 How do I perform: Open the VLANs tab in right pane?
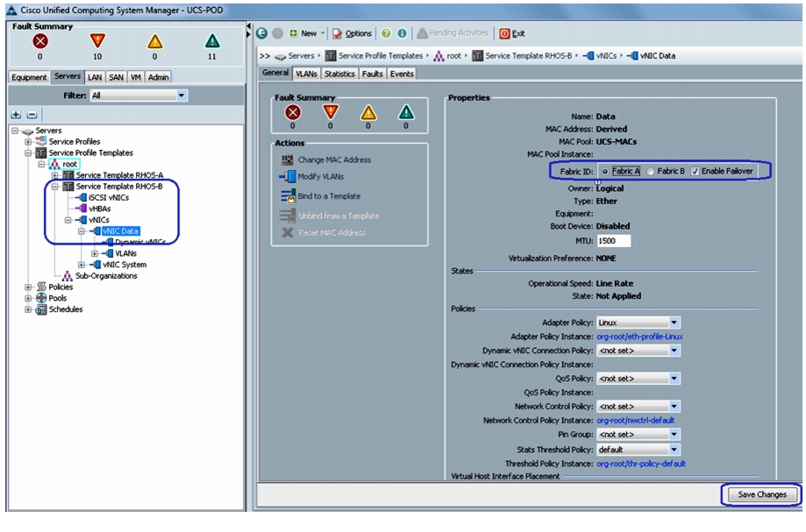click(306, 74)
